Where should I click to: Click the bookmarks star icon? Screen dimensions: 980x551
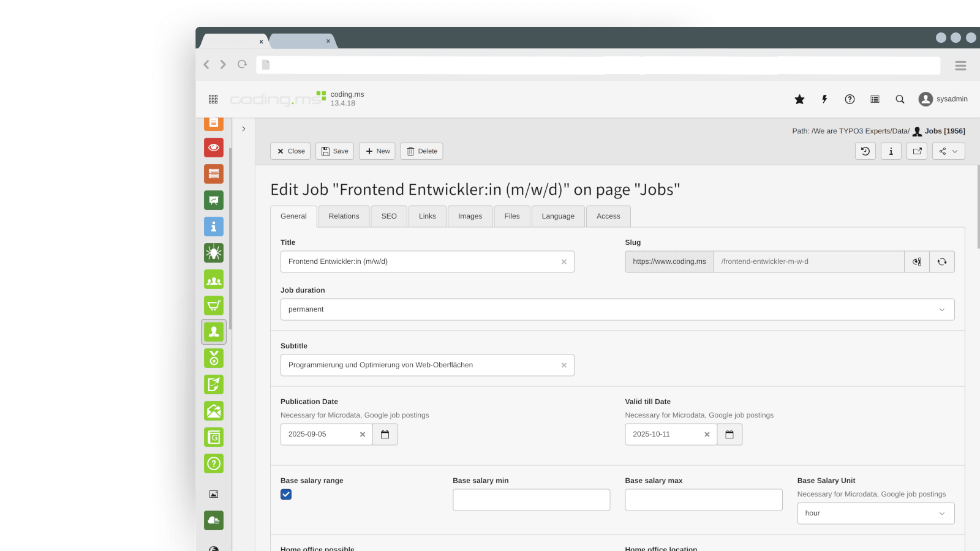(x=799, y=99)
